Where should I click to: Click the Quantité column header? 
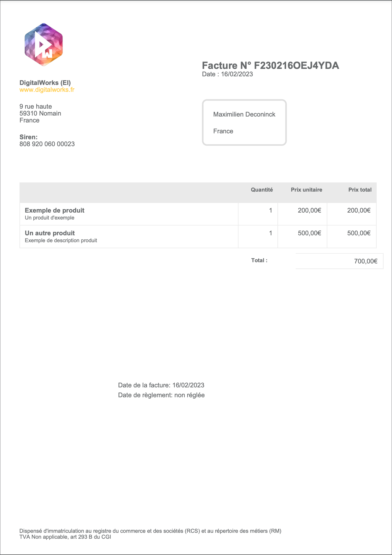(x=262, y=190)
